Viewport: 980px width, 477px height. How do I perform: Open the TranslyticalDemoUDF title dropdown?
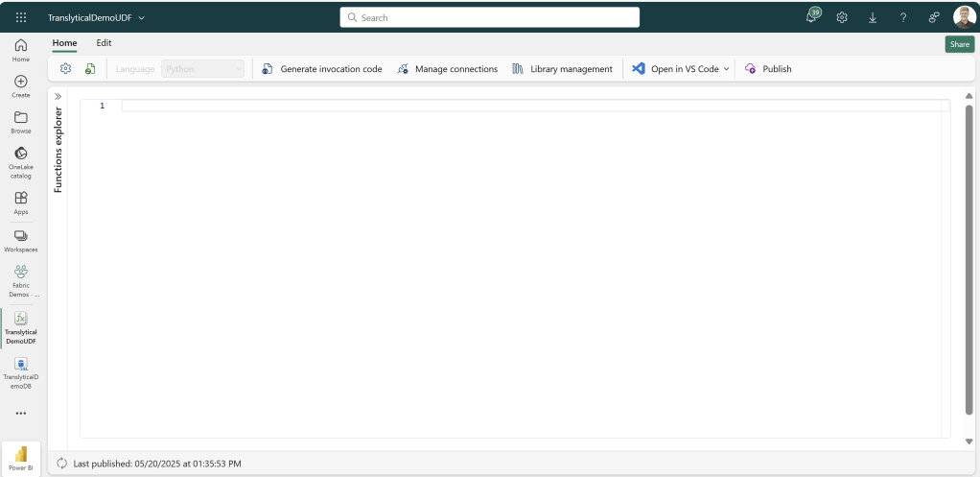click(142, 18)
